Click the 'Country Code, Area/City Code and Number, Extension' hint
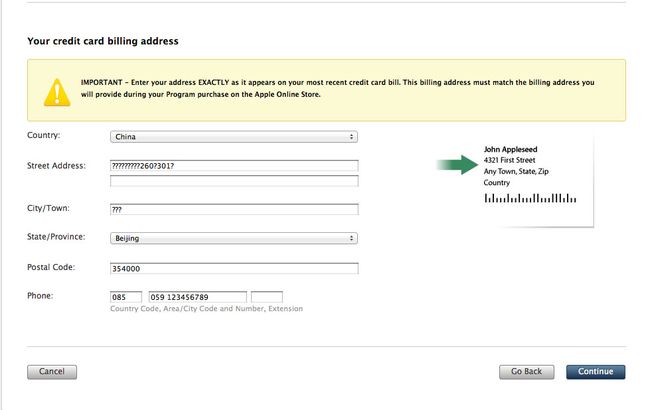 (x=206, y=309)
